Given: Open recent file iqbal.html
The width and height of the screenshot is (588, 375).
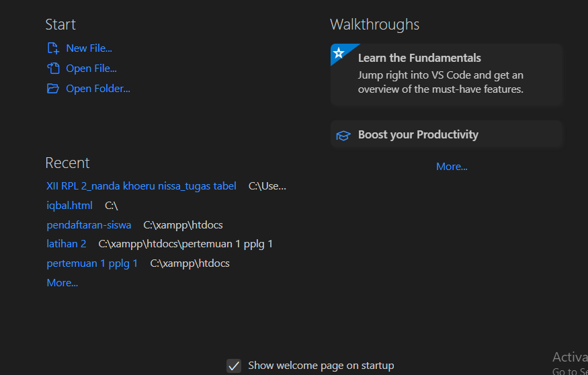Looking at the screenshot, I should coord(69,206).
